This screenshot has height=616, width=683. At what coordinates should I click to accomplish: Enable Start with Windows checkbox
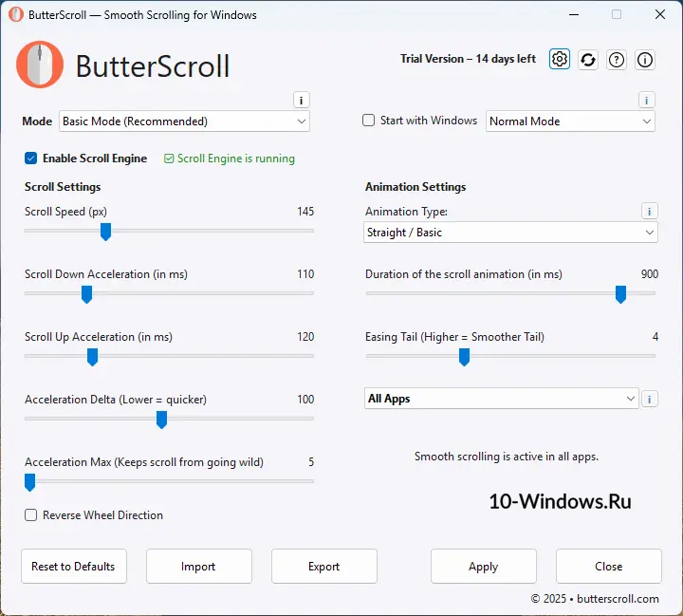(x=368, y=121)
